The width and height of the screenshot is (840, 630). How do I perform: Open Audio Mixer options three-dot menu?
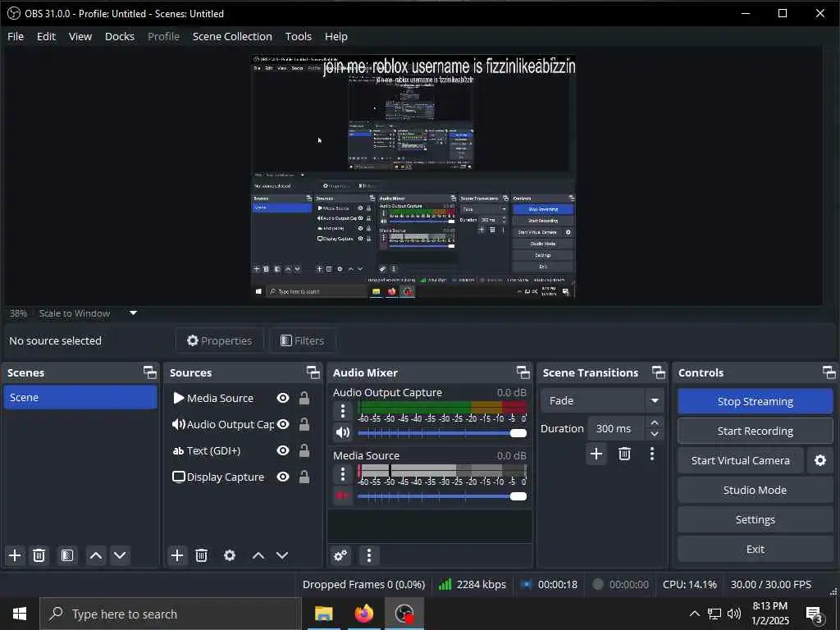368,555
